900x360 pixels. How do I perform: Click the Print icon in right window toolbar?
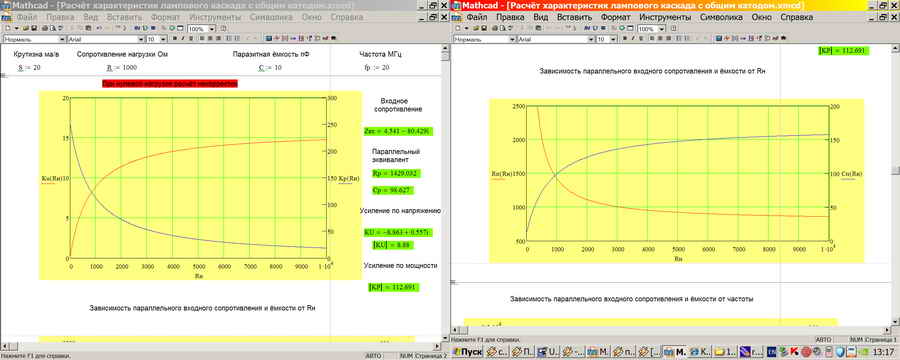point(495,28)
